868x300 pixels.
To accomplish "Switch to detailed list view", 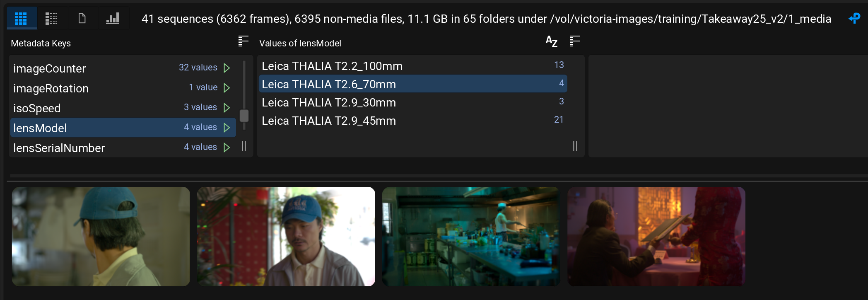I will click(x=51, y=19).
